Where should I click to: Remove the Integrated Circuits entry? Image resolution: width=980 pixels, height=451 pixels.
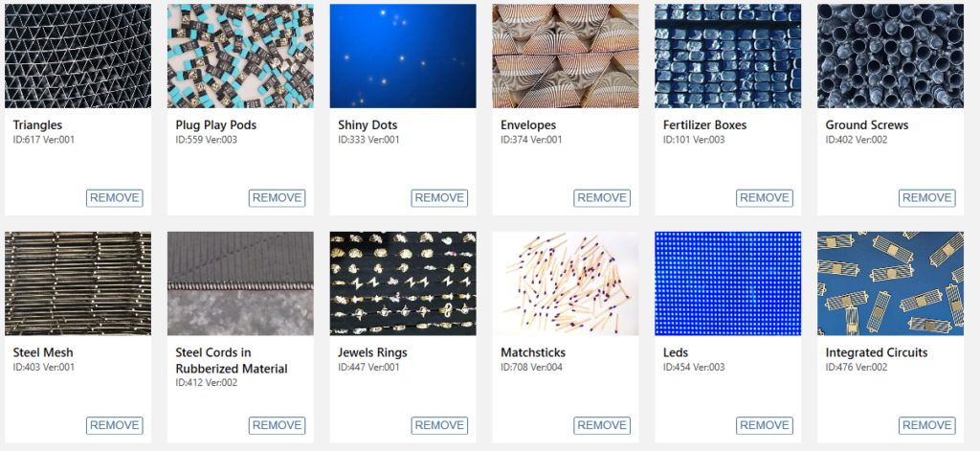[x=926, y=425]
